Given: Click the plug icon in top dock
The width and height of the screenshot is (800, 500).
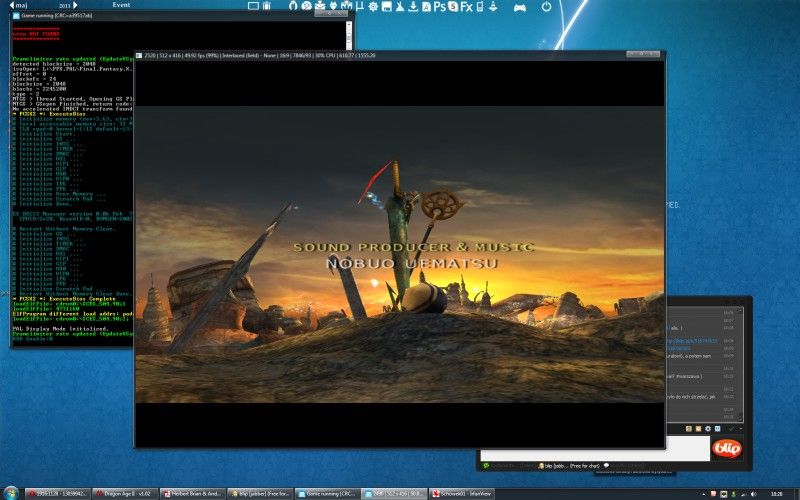Looking at the screenshot, I should click(333, 6).
